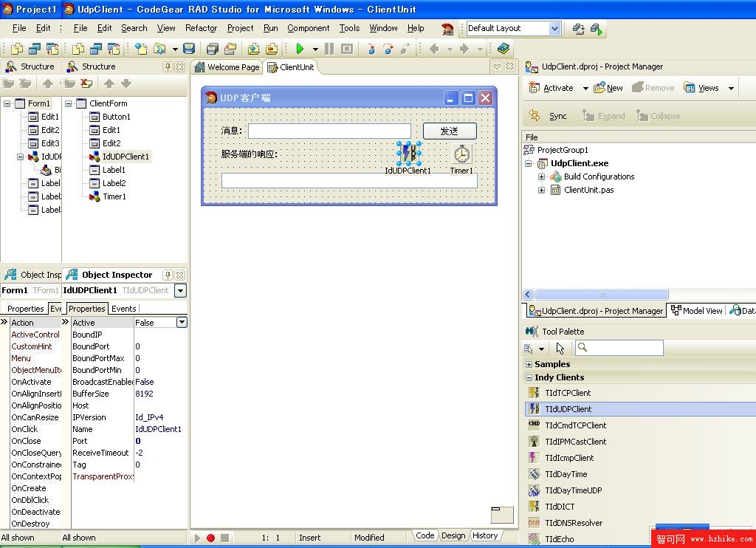Stop macro recording in status bar
Image resolution: width=756 pixels, height=548 pixels.
224,538
